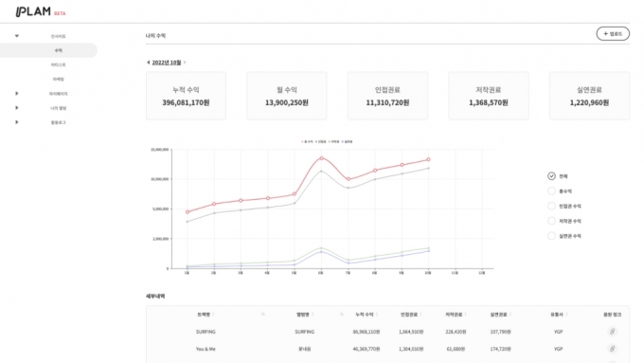Image resolution: width=644 pixels, height=363 pixels.
Task: Go to previous month arrow beside 2022년 10월
Action: (x=149, y=63)
